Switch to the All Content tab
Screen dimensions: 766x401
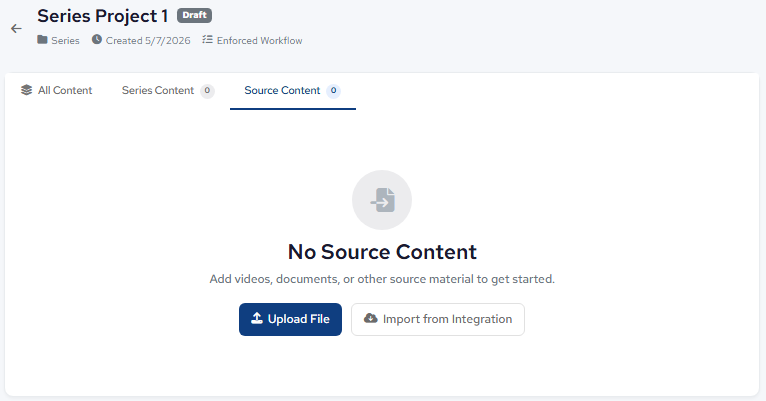tap(56, 90)
